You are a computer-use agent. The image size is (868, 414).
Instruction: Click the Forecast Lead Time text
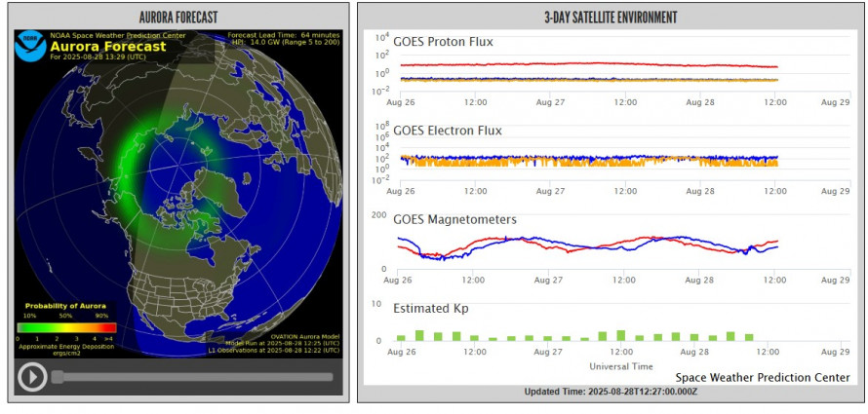pos(284,35)
